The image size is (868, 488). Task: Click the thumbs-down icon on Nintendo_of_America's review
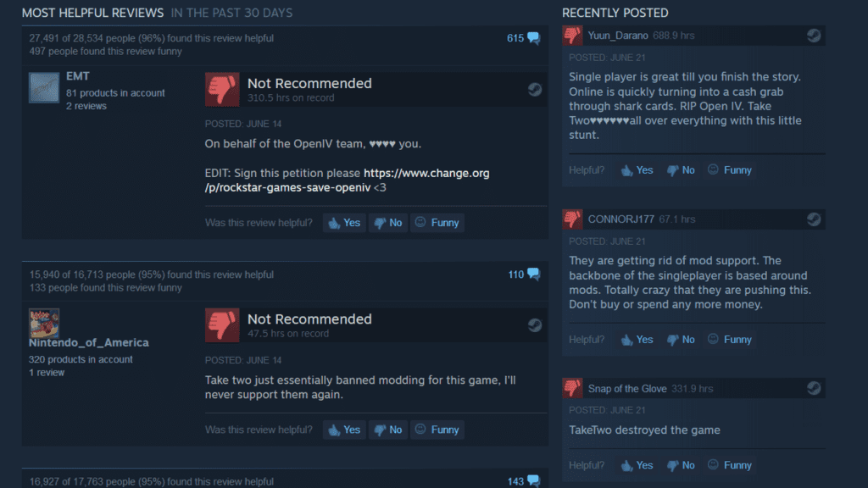coord(222,325)
